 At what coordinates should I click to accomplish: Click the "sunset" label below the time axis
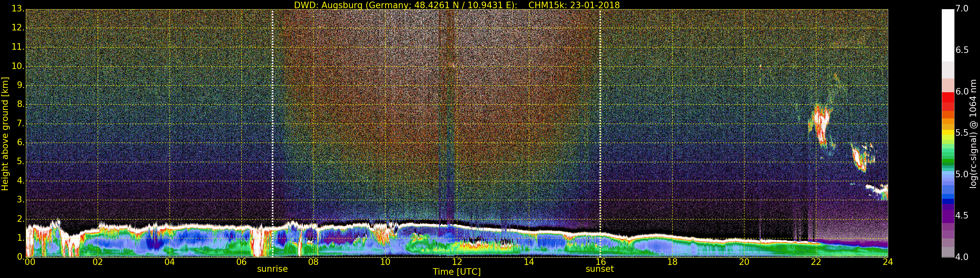click(599, 269)
